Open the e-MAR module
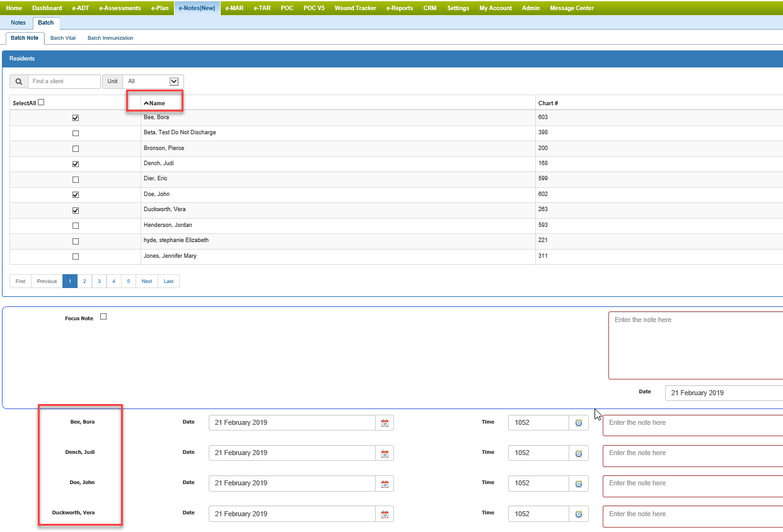The height and width of the screenshot is (532, 783). 235,8
